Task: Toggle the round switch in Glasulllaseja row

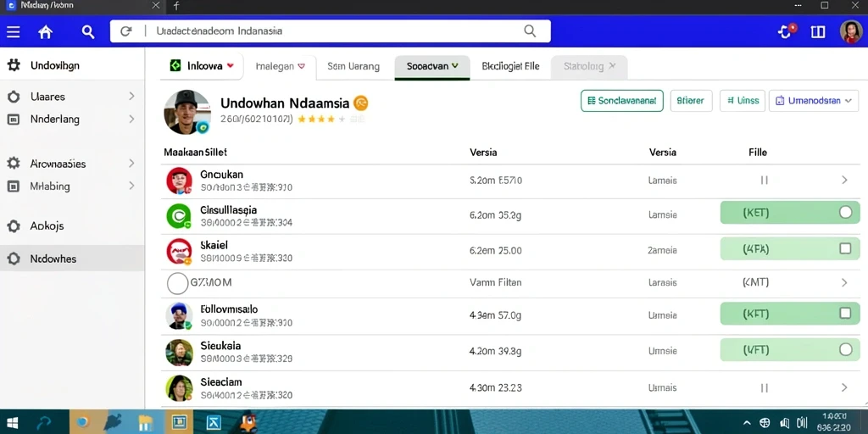Action: [x=845, y=212]
